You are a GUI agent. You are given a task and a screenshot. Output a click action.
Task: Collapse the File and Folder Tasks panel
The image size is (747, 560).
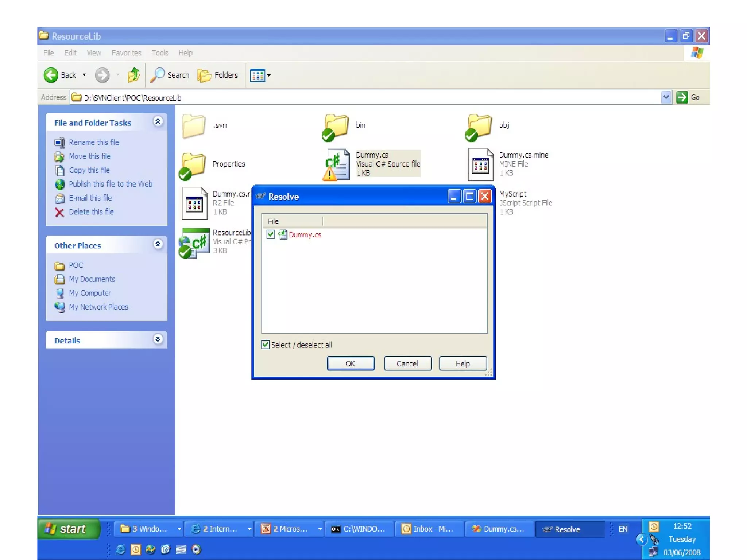coord(158,121)
